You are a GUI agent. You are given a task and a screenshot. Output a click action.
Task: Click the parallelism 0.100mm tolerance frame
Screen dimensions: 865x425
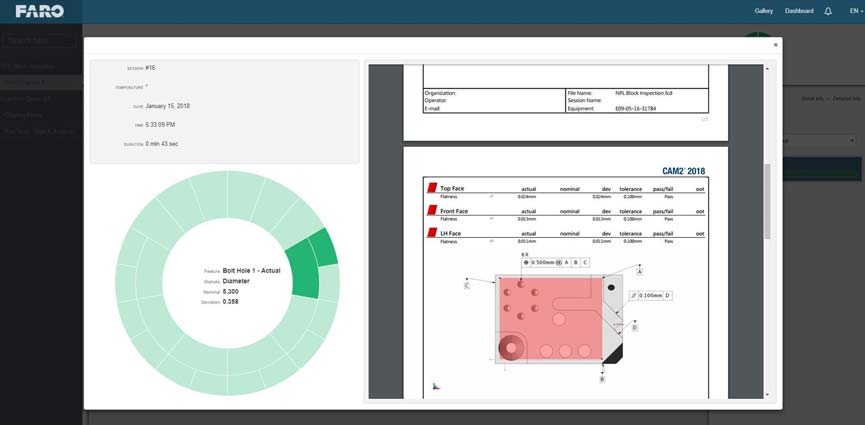tap(649, 295)
